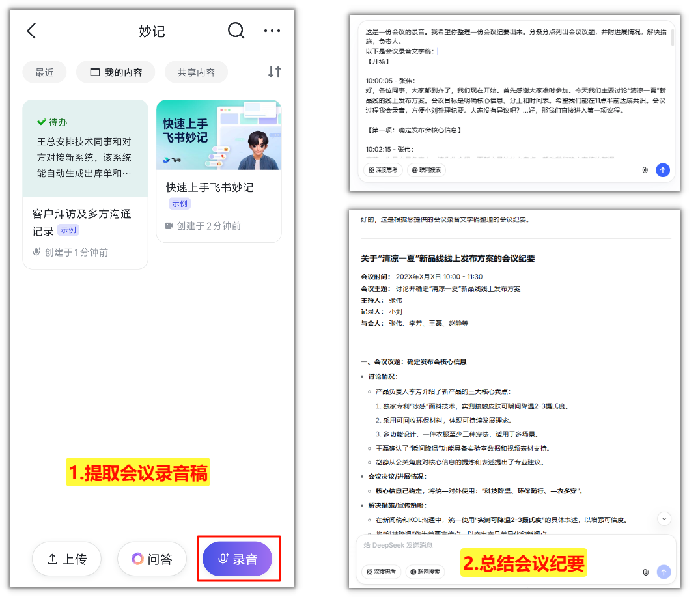The width and height of the screenshot is (700, 597).
Task: Click the 记录人: 小刘 line
Action: [382, 312]
